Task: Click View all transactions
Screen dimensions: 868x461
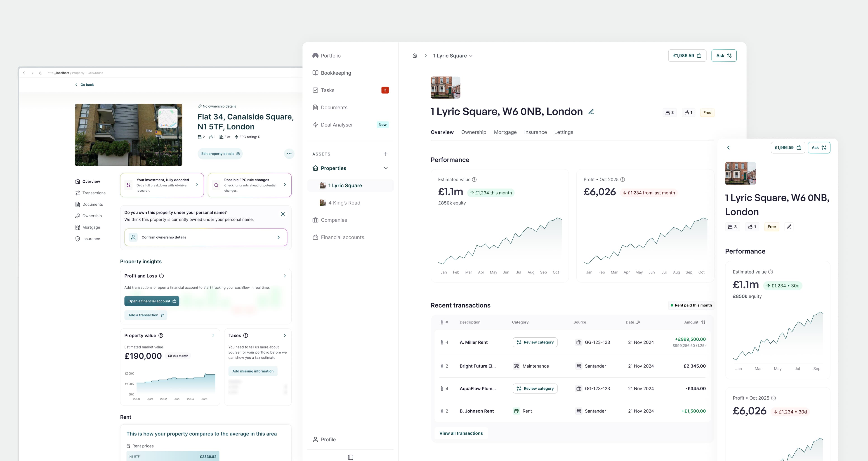Action: coord(461,433)
